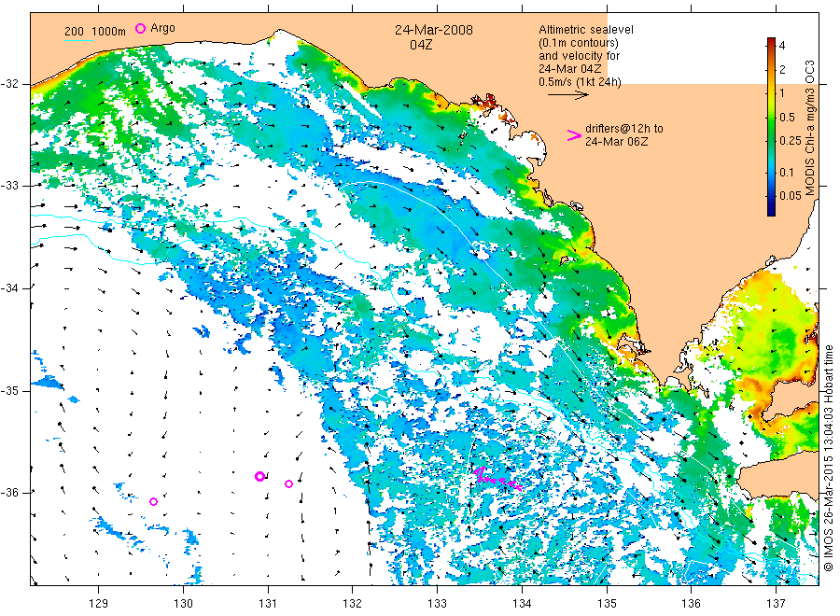840x616 pixels.
Task: Click the colorbar tick label 4
Action: [x=782, y=46]
